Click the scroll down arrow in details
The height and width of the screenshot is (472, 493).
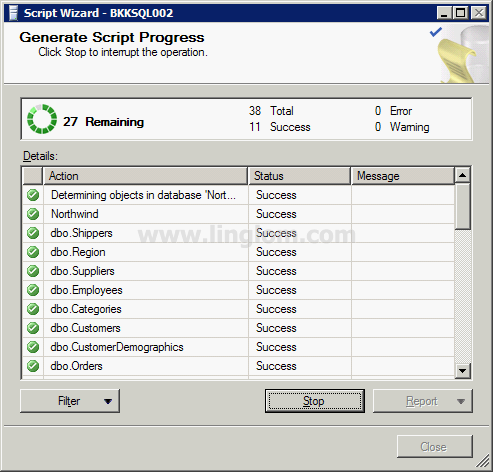click(463, 370)
